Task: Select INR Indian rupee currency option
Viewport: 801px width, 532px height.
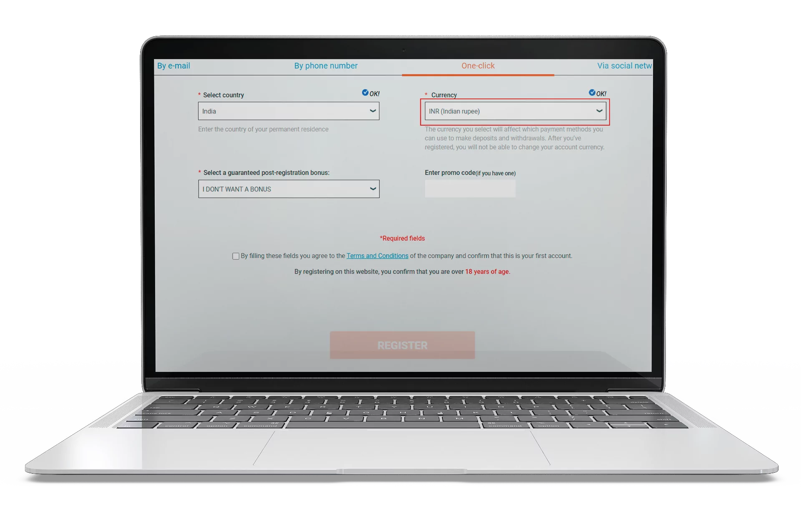Action: (x=514, y=111)
